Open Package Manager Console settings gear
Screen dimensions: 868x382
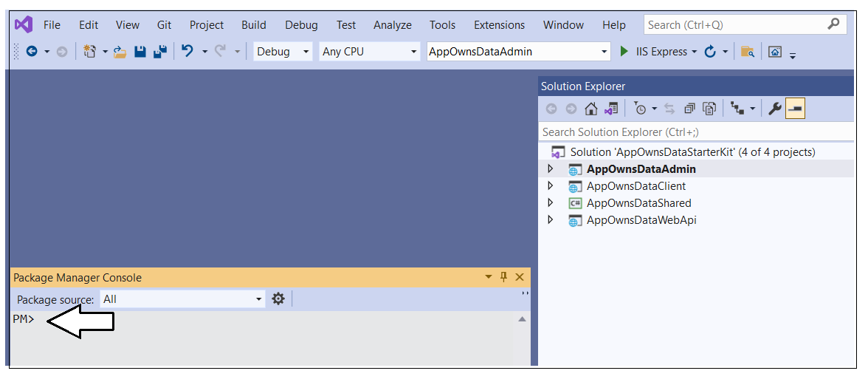pos(278,299)
